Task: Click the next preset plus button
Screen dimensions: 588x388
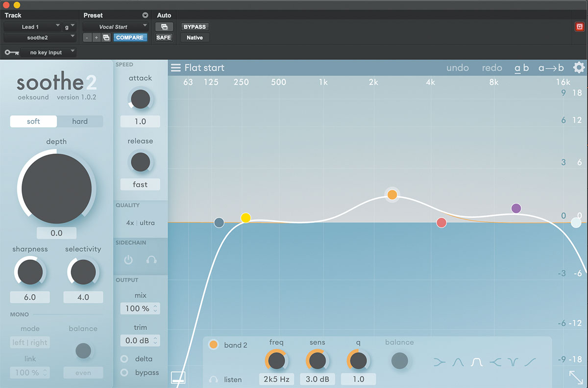Action: (97, 37)
